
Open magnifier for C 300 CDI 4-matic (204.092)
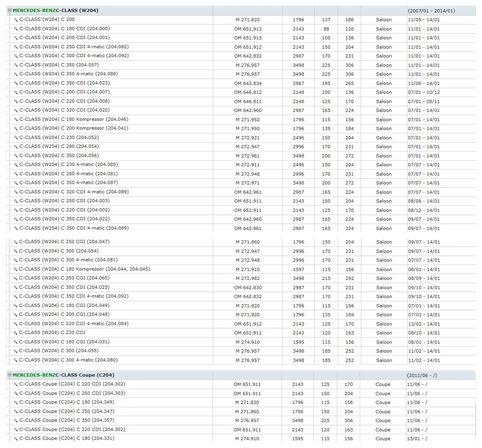(x=16, y=56)
